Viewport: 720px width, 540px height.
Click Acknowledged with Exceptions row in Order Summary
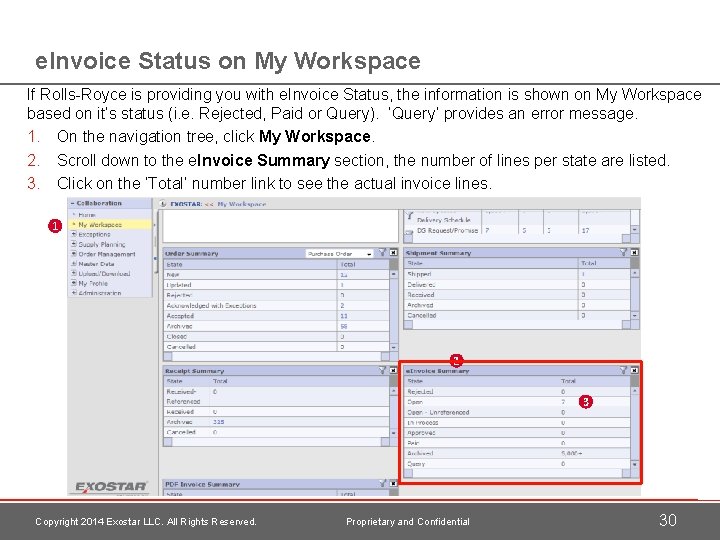pyautogui.click(x=276, y=305)
